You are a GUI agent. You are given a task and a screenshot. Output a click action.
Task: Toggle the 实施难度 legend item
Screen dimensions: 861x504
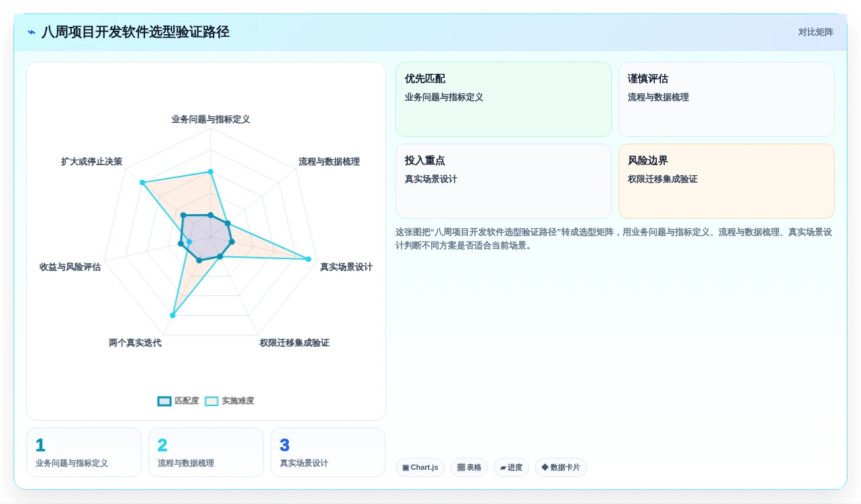point(229,401)
